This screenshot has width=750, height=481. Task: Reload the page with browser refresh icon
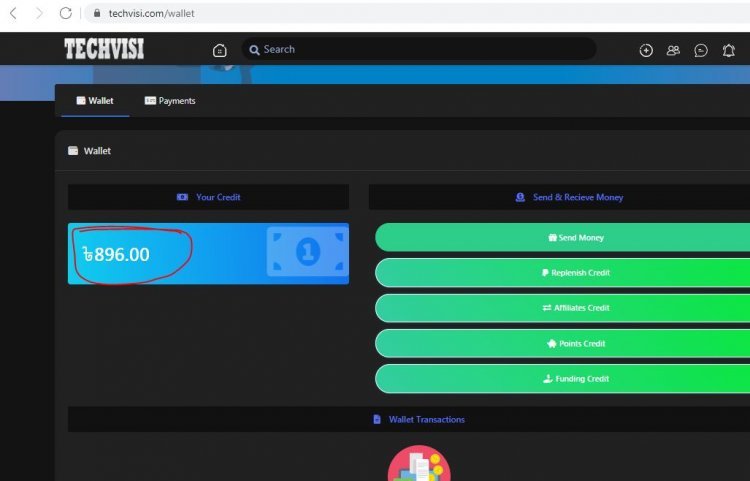(66, 13)
